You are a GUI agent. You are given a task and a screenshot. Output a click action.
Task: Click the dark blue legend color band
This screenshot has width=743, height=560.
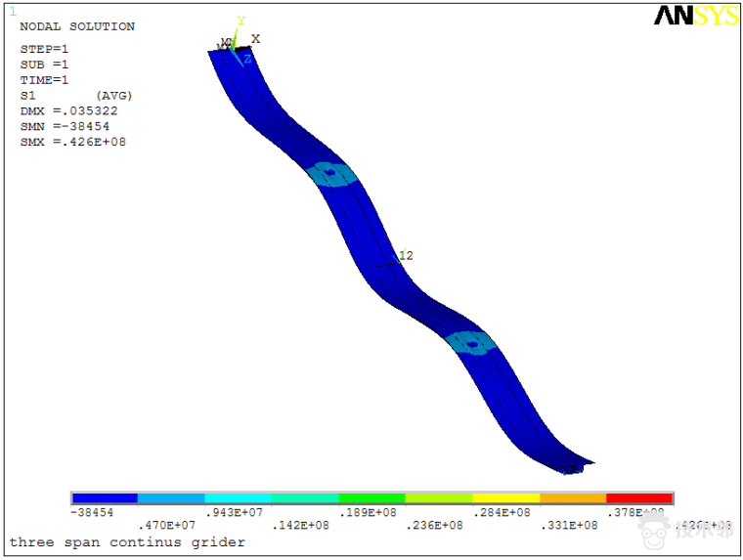coord(105,498)
